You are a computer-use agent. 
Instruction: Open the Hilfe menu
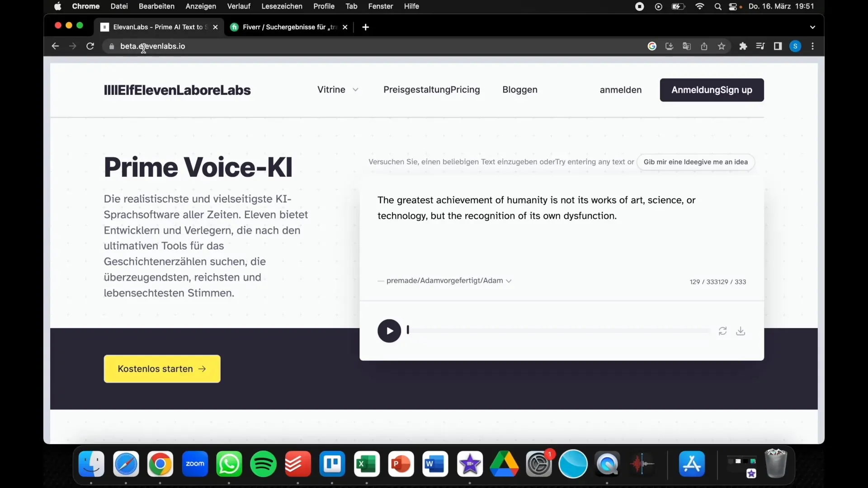[411, 6]
